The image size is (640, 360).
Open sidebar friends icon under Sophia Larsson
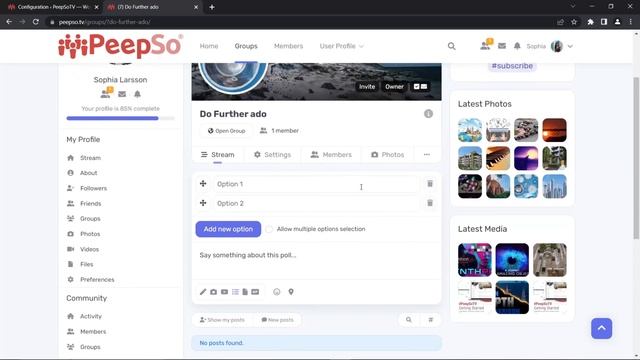pyautogui.click(x=106, y=93)
